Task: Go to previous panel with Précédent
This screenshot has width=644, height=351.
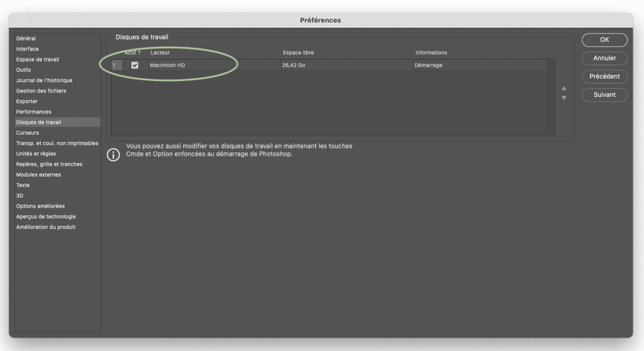Action: 604,76
